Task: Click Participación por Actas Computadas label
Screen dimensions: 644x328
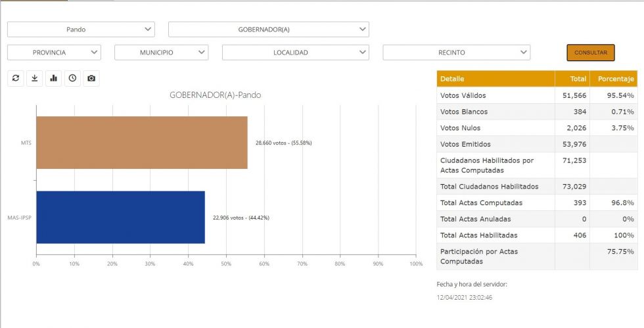Action: coord(479,256)
